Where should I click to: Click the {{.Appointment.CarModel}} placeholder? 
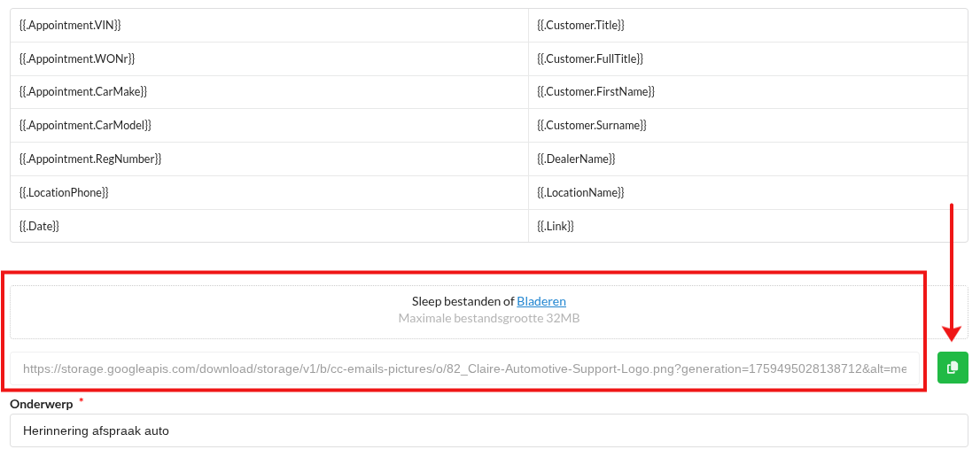click(x=85, y=126)
